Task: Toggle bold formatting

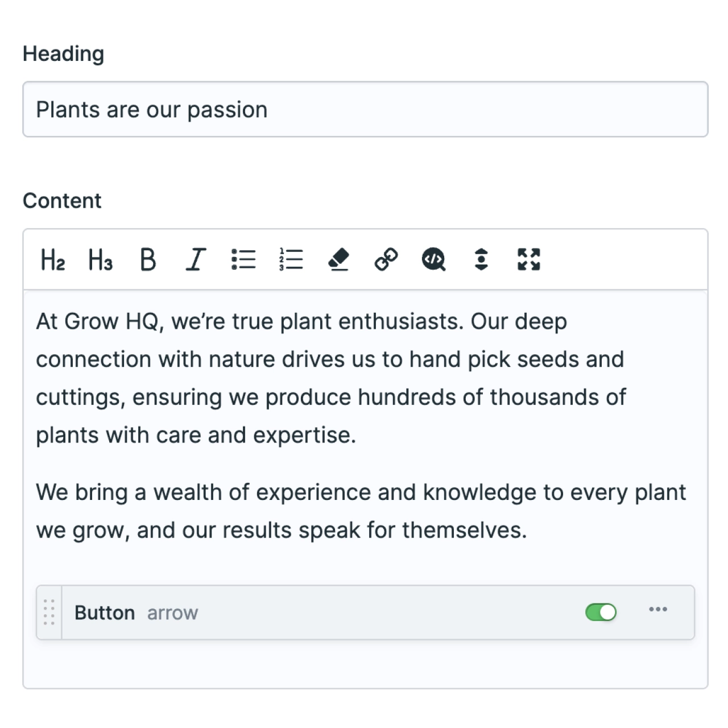Action: (x=148, y=260)
